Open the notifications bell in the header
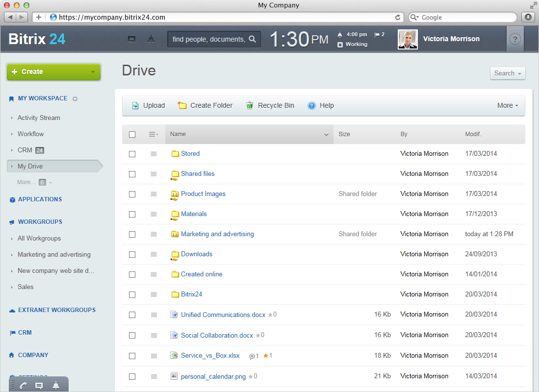This screenshot has height=392, width=539. [151, 40]
